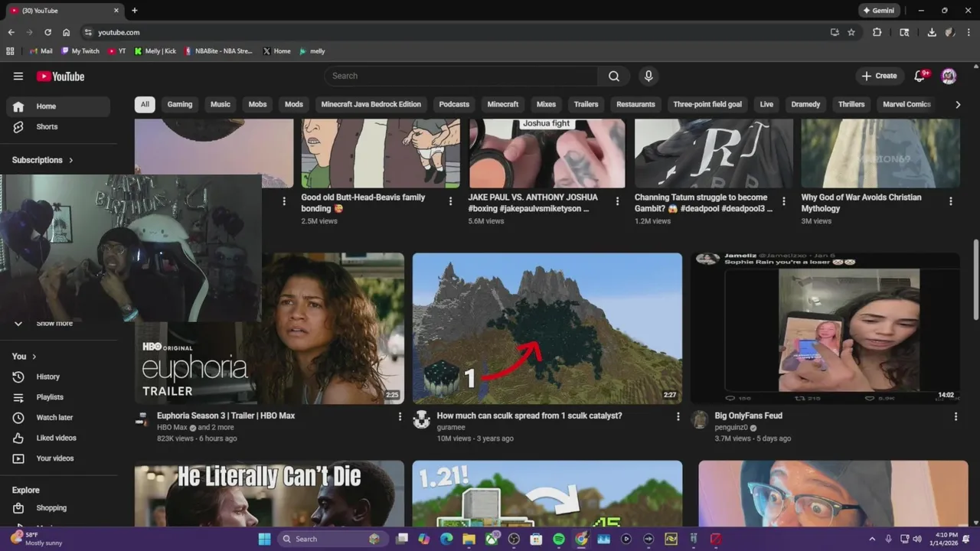Open YouTube notifications bell

[920, 76]
